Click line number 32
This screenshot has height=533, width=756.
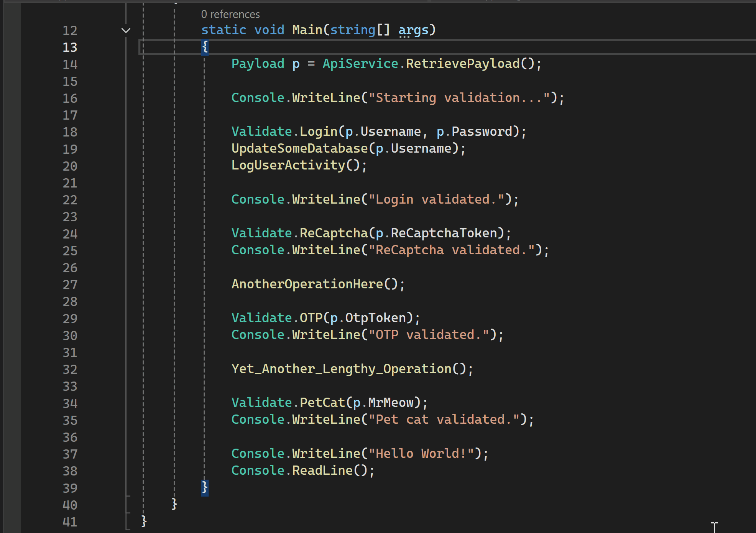click(x=70, y=369)
